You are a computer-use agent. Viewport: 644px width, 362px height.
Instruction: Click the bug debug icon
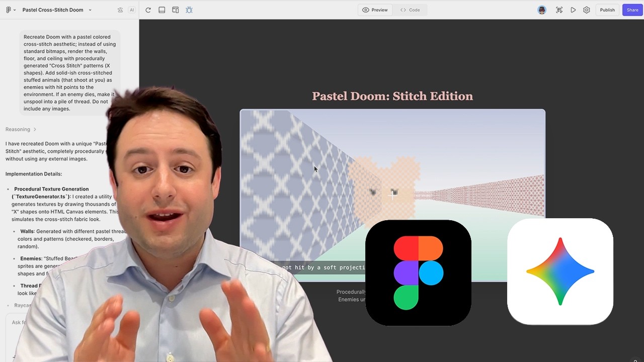tap(189, 10)
